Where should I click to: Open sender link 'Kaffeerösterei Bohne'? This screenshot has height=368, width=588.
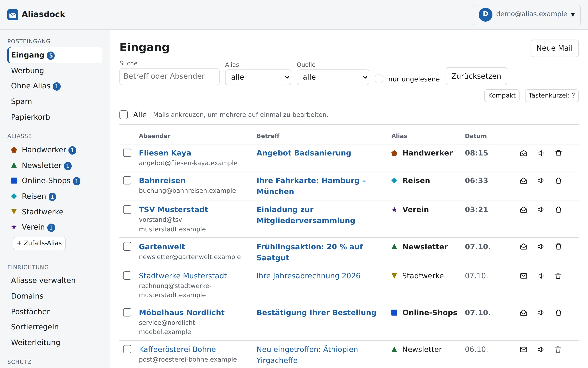click(177, 349)
